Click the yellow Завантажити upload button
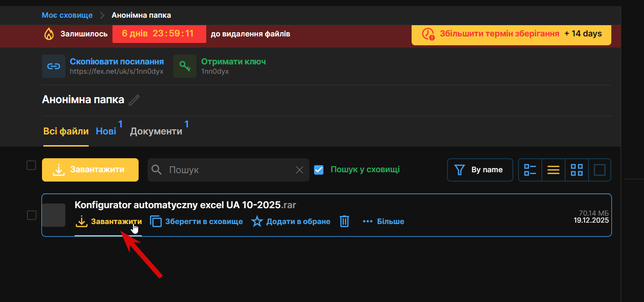 (90, 169)
